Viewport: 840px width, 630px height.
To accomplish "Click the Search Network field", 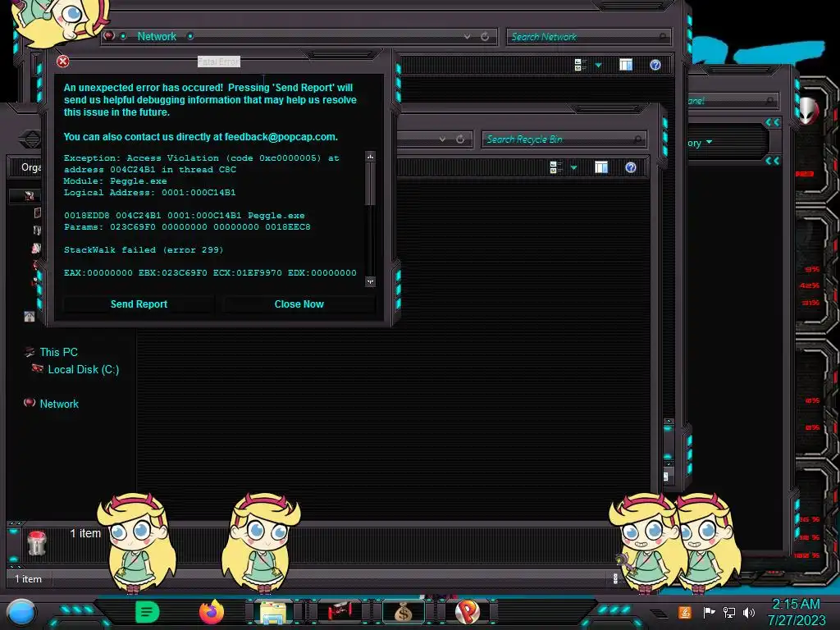I will click(x=588, y=36).
